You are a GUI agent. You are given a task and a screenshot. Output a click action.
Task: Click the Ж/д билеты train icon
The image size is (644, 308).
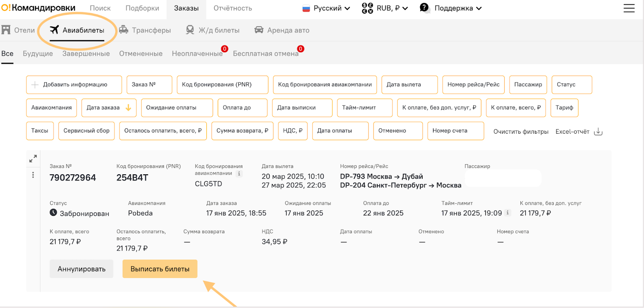click(190, 30)
